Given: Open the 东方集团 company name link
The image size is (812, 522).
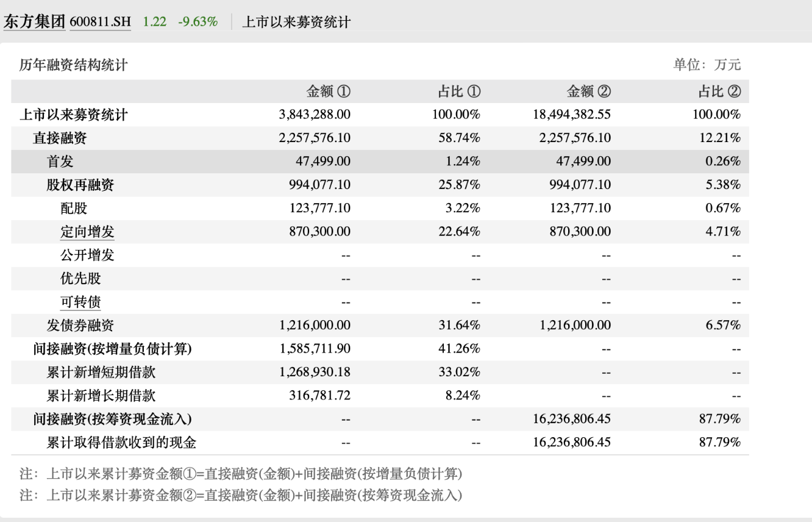Looking at the screenshot, I should (x=34, y=22).
